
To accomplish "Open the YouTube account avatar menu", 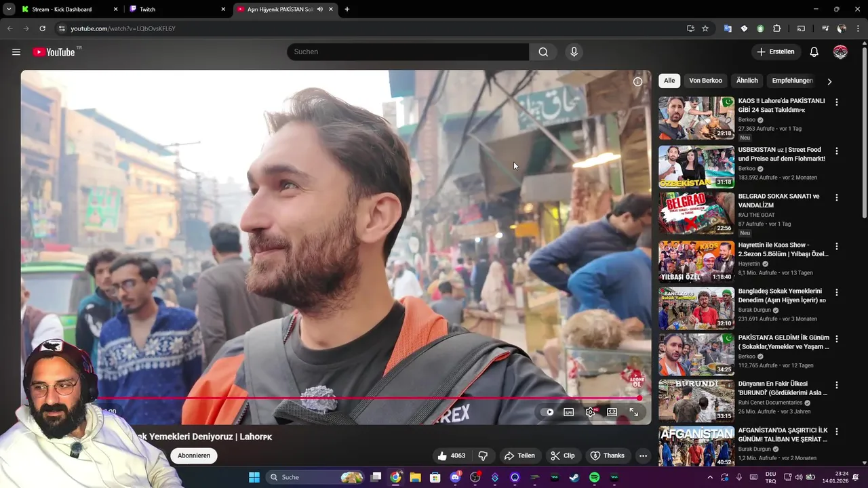I will click(840, 52).
